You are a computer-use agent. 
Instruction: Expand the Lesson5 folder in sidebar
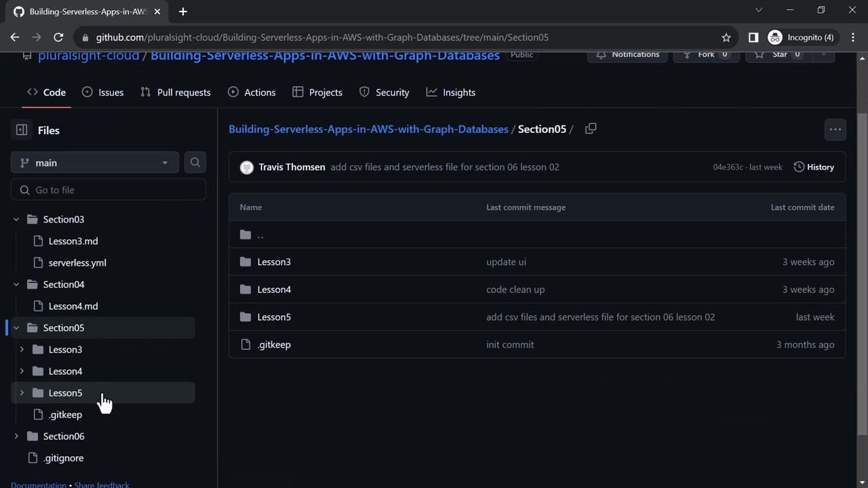coord(22,393)
